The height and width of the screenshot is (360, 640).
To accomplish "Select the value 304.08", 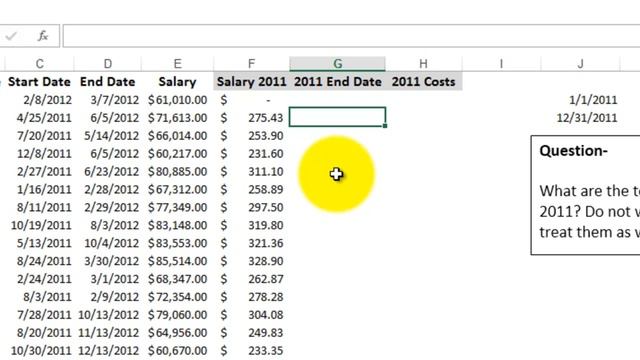I will tap(251, 315).
